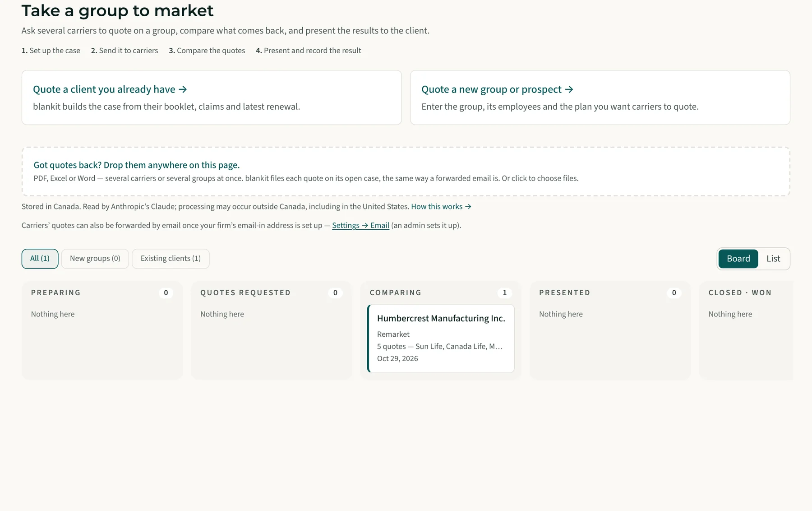
Task: Open 'Quote a new group or prospect' card
Action: [600, 98]
